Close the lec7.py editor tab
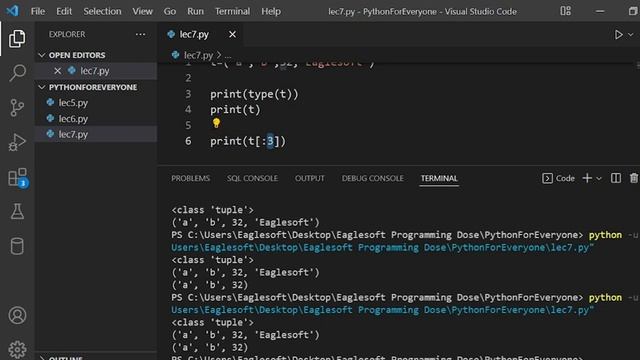The height and width of the screenshot is (360, 640). (232, 35)
